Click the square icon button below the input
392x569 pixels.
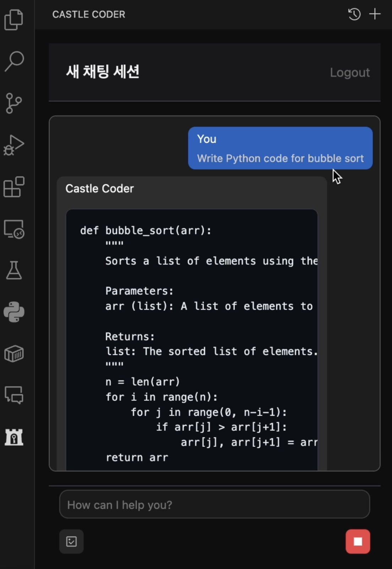tap(71, 541)
